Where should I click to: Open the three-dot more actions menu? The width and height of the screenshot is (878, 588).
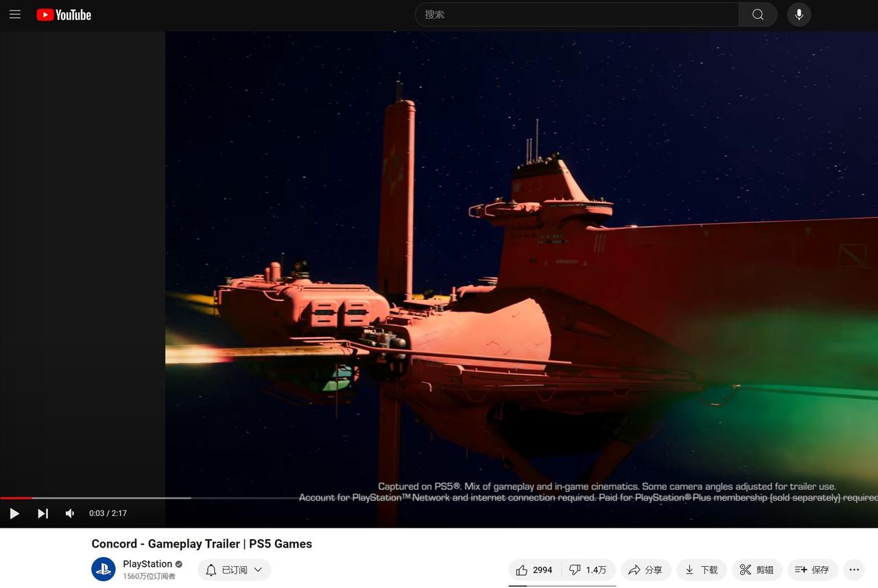tap(853, 569)
